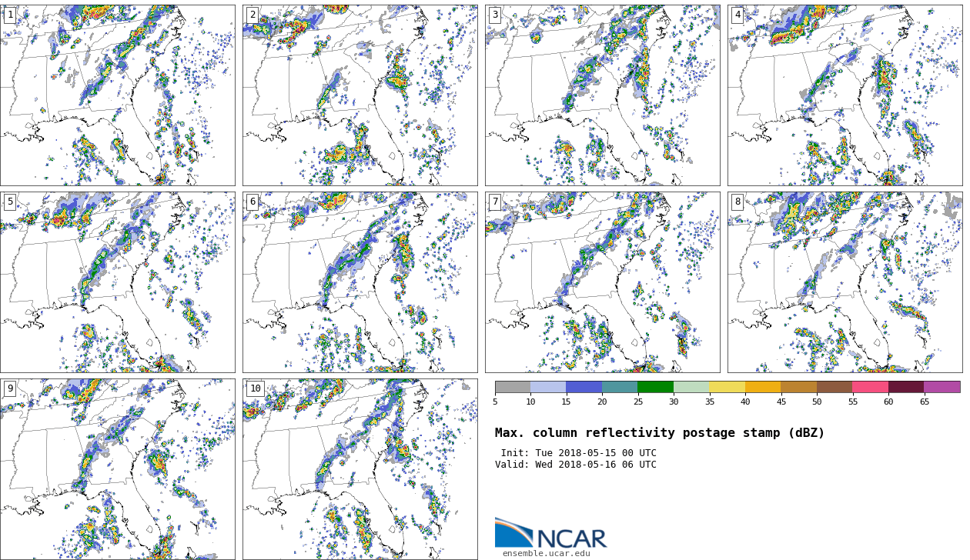Click the orange 40-45 dBZ swatch
Screen dimensions: 970x560
pyautogui.click(x=763, y=387)
